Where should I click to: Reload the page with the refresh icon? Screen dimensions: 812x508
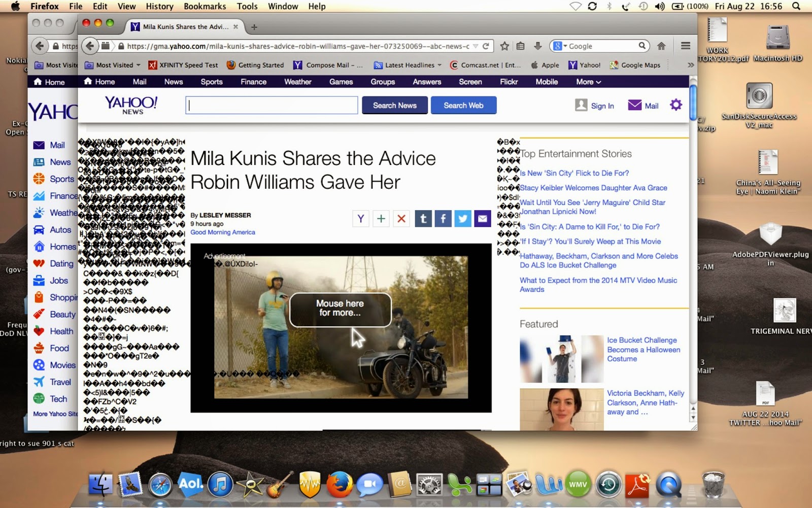[x=486, y=46]
